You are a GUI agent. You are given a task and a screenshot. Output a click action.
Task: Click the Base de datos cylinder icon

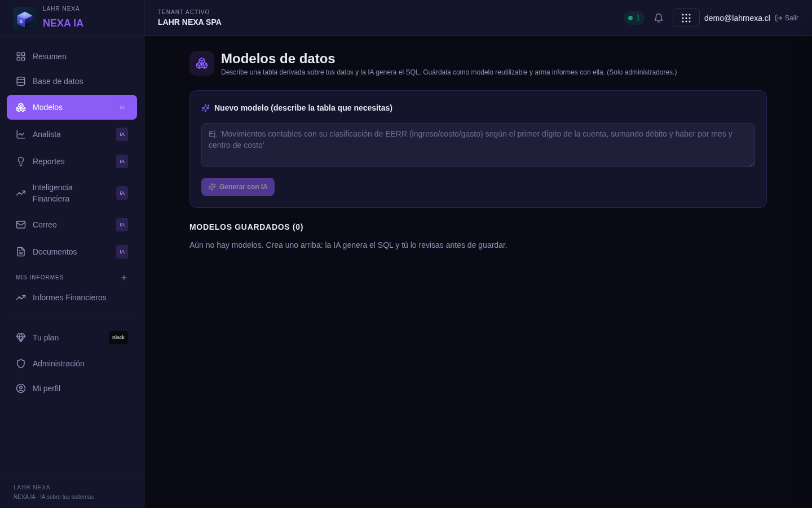21,81
